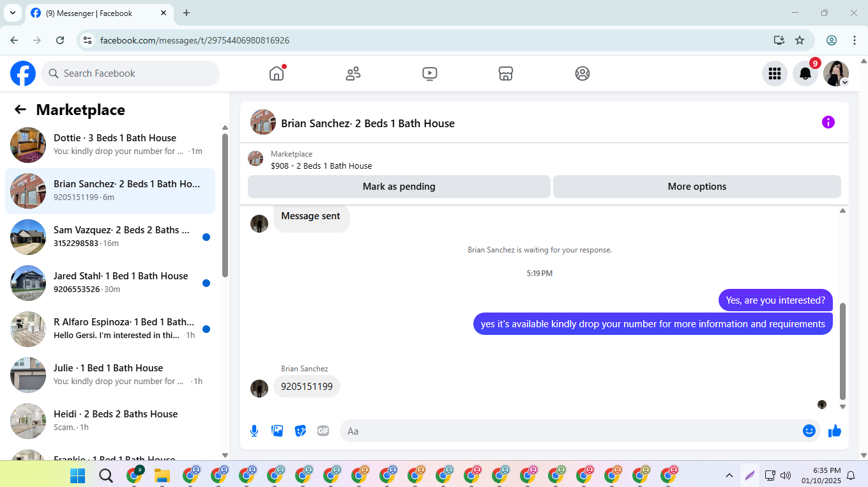Screen dimensions: 868x487
Task: Open the More options button
Action: [697, 187]
